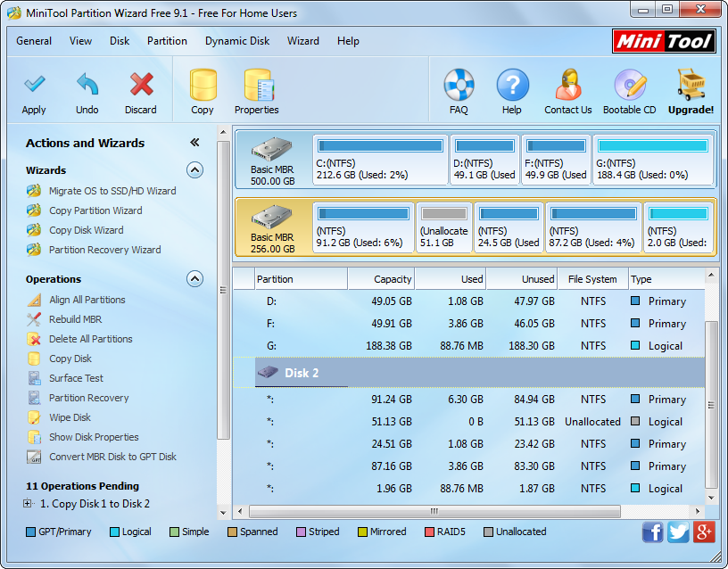Open the Dynamic Disk menu
Viewport: 728px width, 569px height.
click(237, 41)
